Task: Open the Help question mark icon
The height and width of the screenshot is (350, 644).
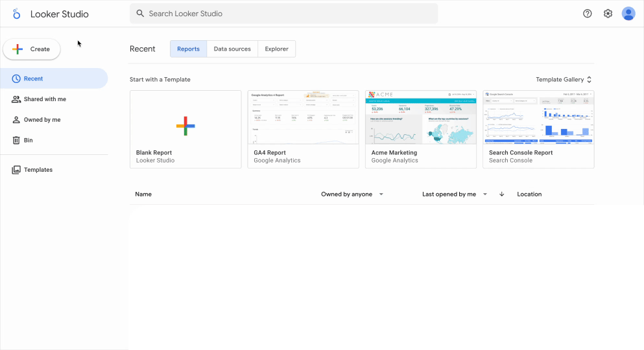Action: pos(588,14)
